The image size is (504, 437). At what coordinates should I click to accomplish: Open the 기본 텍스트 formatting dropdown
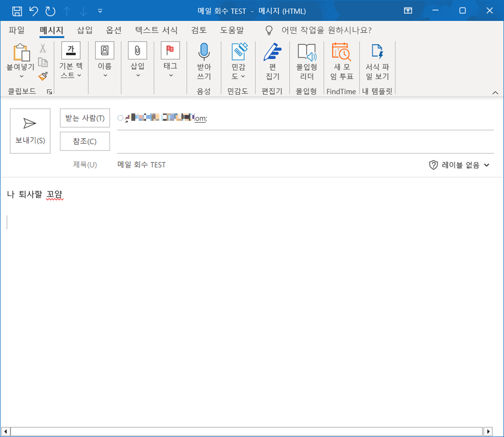pyautogui.click(x=71, y=60)
